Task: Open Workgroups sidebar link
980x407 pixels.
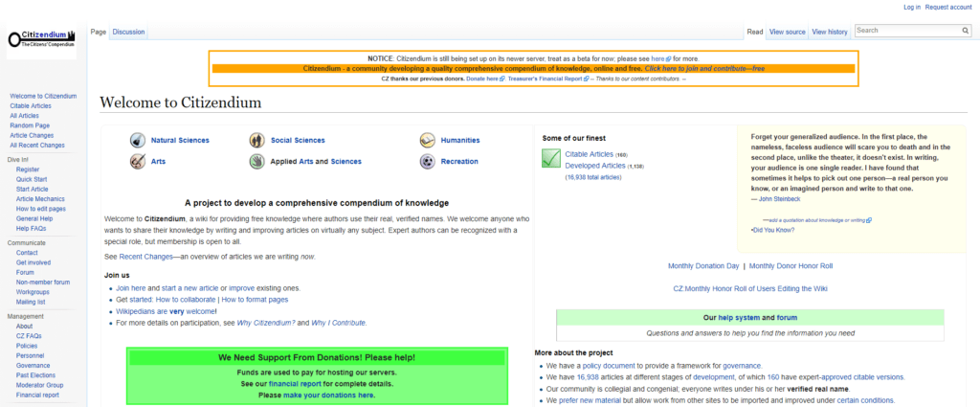Action: click(33, 292)
